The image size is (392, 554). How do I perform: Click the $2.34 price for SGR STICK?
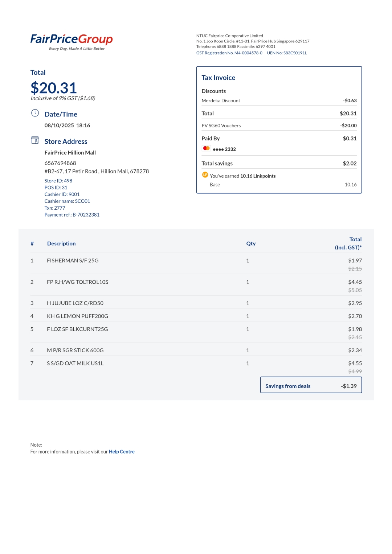[x=355, y=350]
